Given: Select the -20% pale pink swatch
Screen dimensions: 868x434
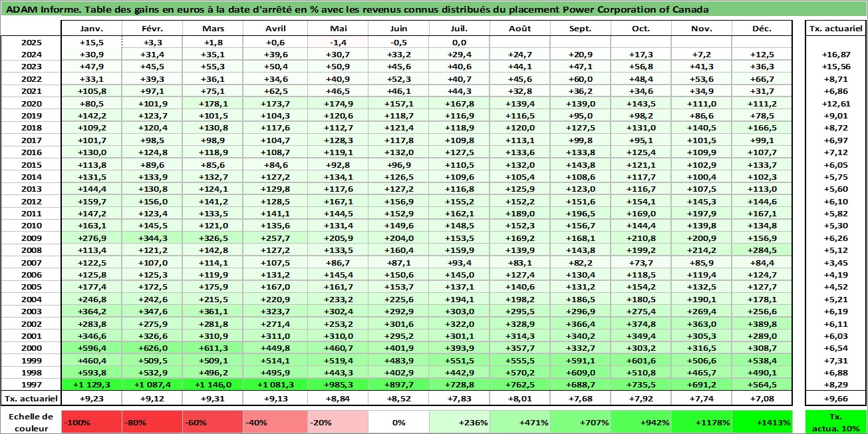Looking at the screenshot, I should coord(338,422).
